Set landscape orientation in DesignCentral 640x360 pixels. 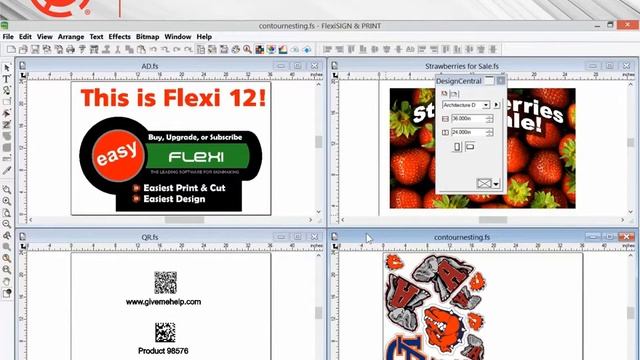click(470, 146)
